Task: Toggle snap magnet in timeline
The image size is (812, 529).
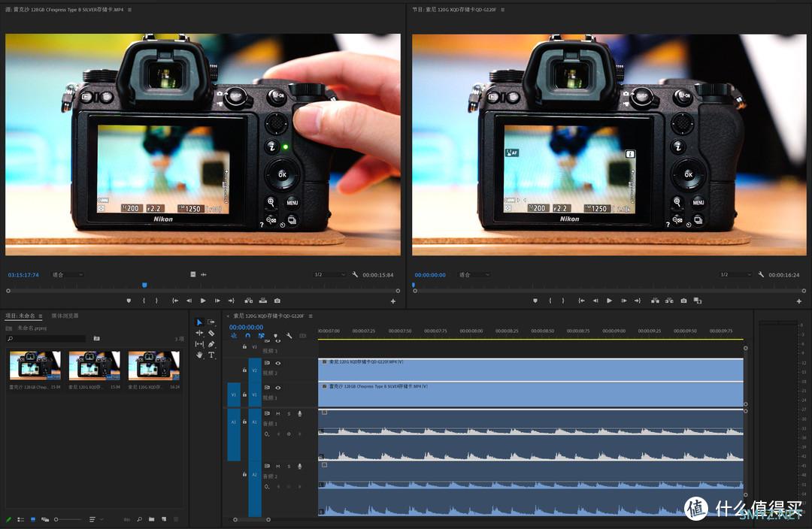Action: (x=247, y=336)
